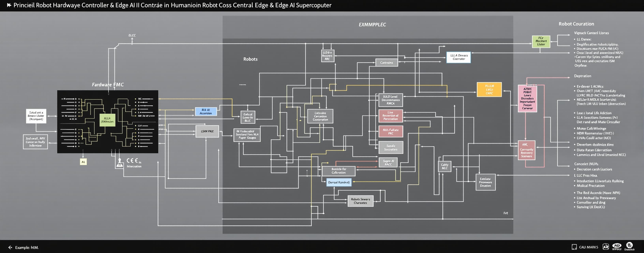Viewport: 644px width, 253px height.
Task: Click the round Drawick logo icon
Action: click(630, 245)
